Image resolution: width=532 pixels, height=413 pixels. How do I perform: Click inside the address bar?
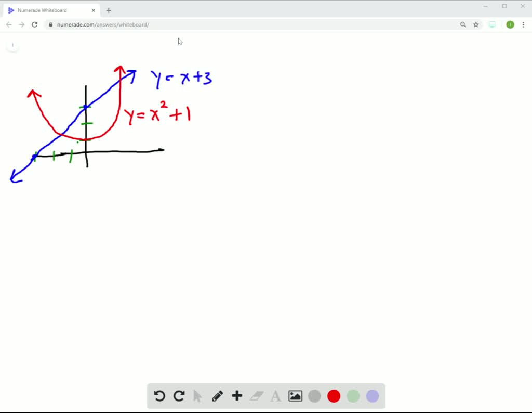click(x=208, y=24)
